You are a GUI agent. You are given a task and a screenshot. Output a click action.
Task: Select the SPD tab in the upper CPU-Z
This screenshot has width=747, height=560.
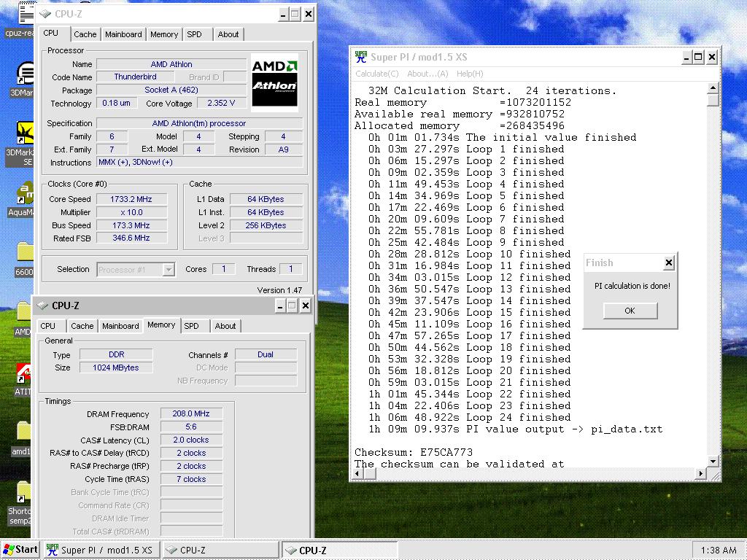pyautogui.click(x=194, y=34)
